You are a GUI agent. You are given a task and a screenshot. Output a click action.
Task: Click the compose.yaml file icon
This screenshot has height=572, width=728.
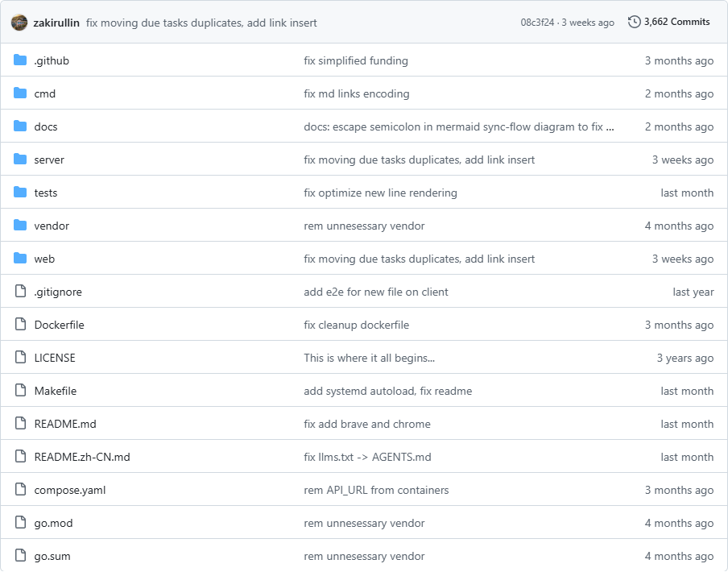(20, 490)
